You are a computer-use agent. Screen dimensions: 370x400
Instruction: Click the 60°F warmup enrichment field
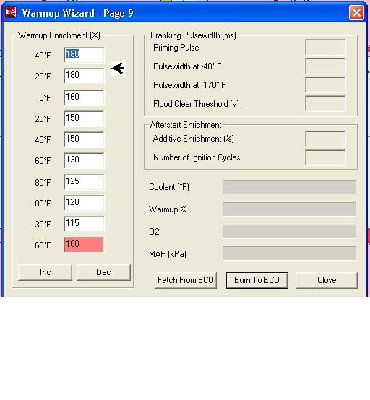84,161
